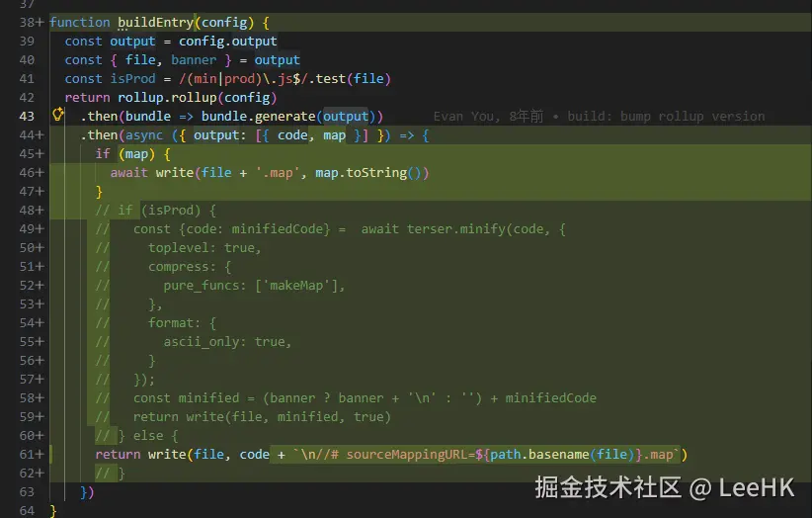Click the buildEntry function name
812x518 pixels.
(x=155, y=23)
